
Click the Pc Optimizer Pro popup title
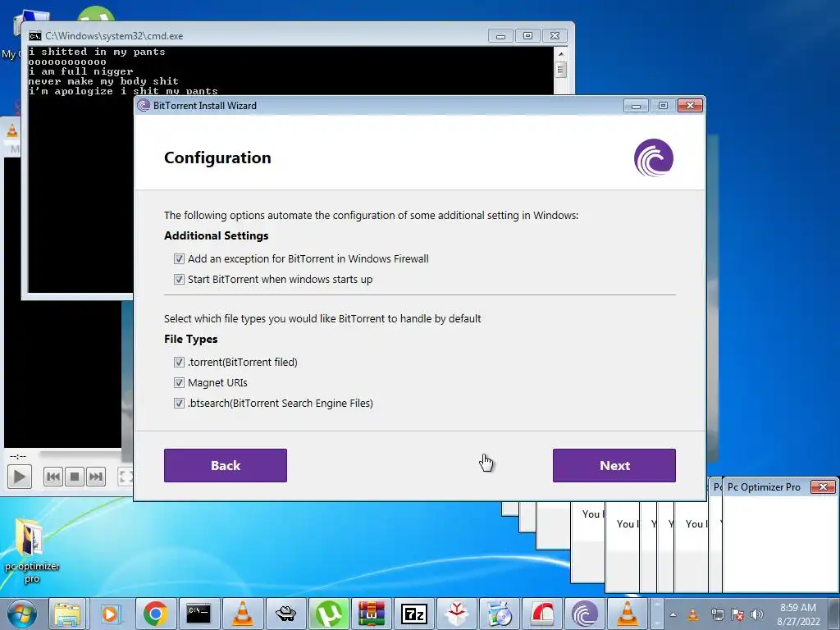point(764,487)
